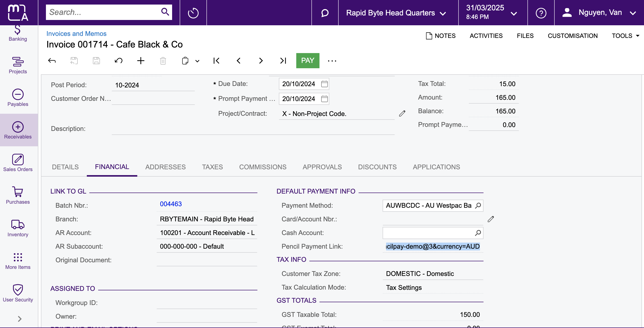Go to the next record
644x328 pixels.
point(261,61)
